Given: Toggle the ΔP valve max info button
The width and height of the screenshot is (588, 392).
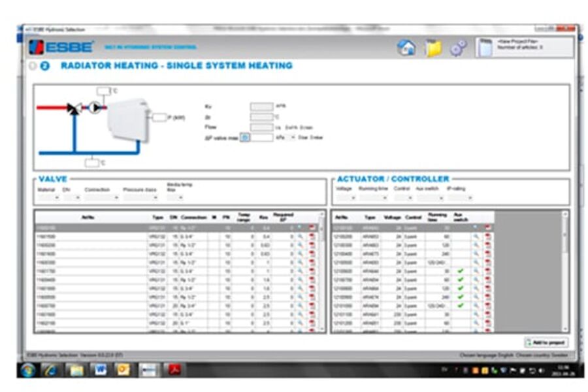Looking at the screenshot, I should (x=244, y=137).
